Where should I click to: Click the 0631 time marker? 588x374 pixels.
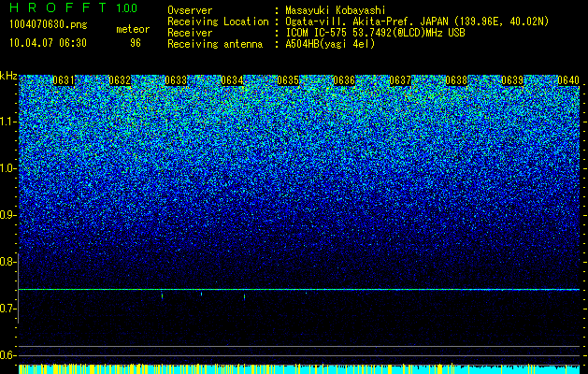point(64,80)
